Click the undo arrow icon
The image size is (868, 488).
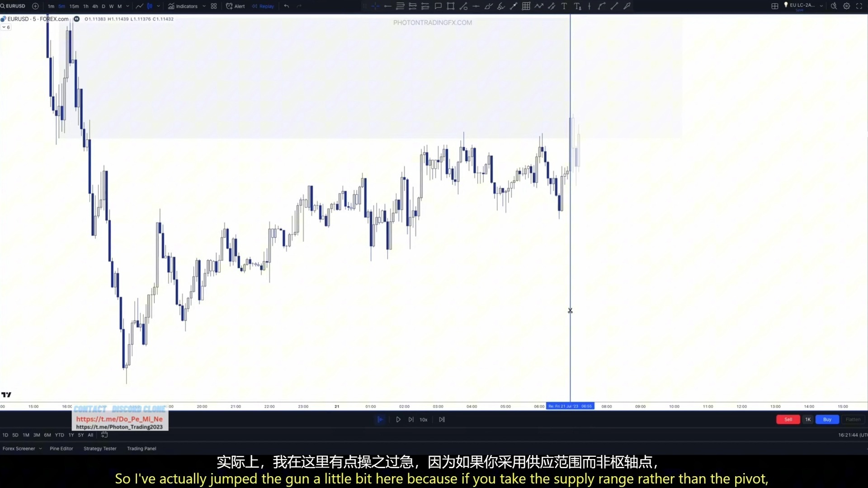(287, 6)
